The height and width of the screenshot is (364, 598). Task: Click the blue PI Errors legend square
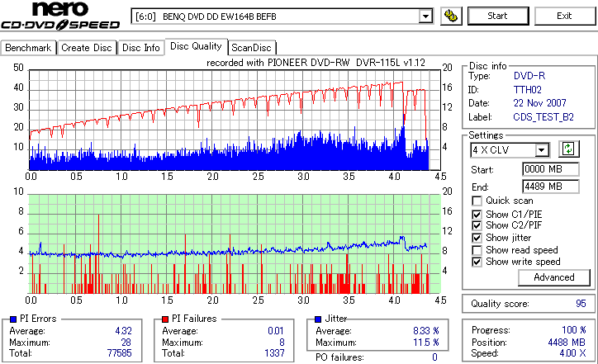pyautogui.click(x=13, y=319)
